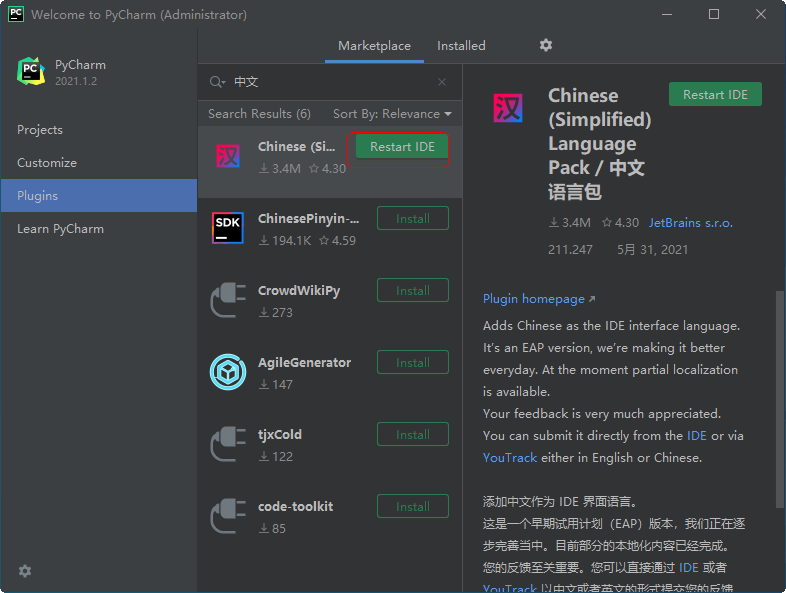
Task: Select Chinese (Si... plugin name in results
Action: click(x=296, y=147)
